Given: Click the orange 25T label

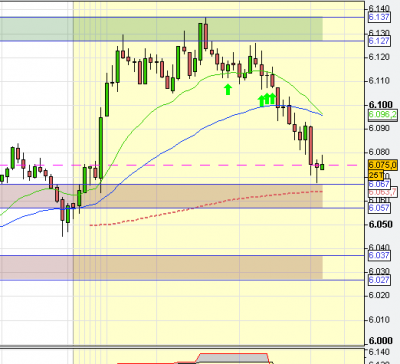Looking at the screenshot, I should click(x=376, y=175).
